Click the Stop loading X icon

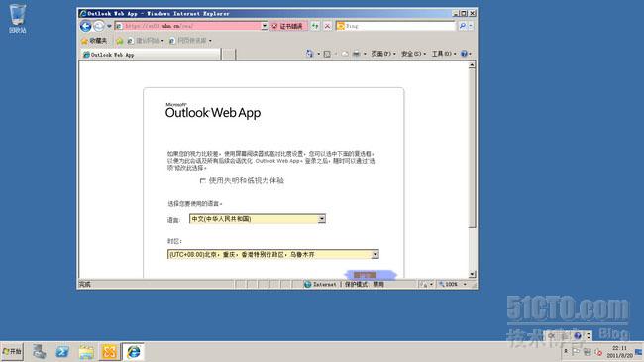click(x=327, y=27)
